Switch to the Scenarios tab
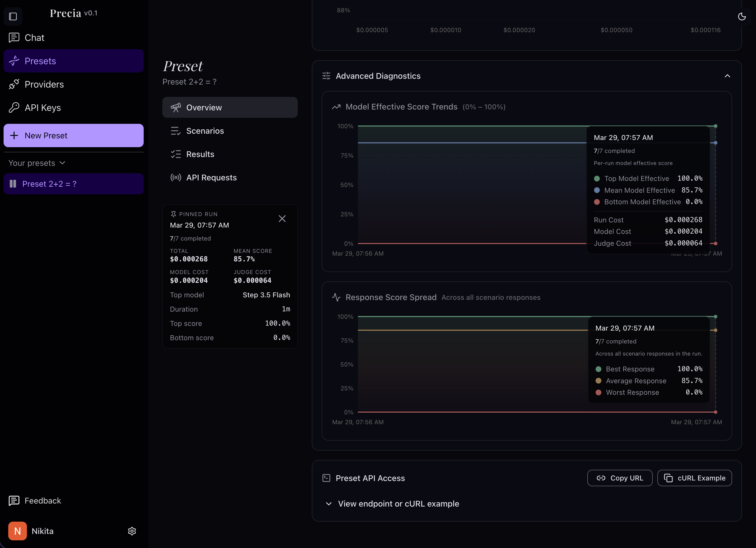Viewport: 756px width, 548px height. (205, 131)
